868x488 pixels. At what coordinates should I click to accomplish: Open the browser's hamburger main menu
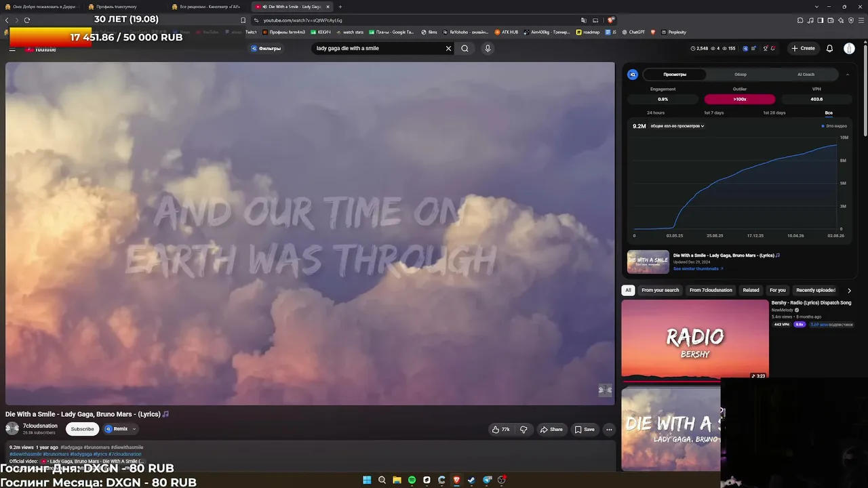click(x=861, y=20)
